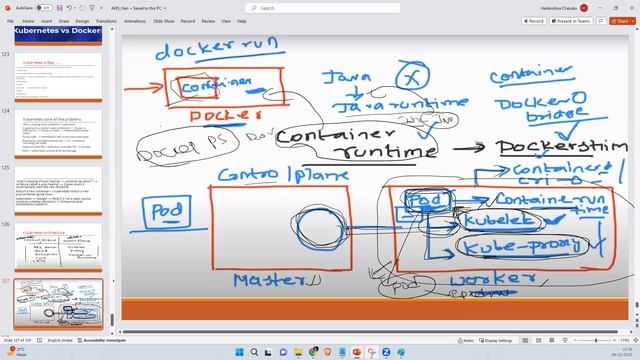Click PowerPoint icon on taskbar
Image resolution: width=640 pixels, height=360 pixels.
point(357,352)
